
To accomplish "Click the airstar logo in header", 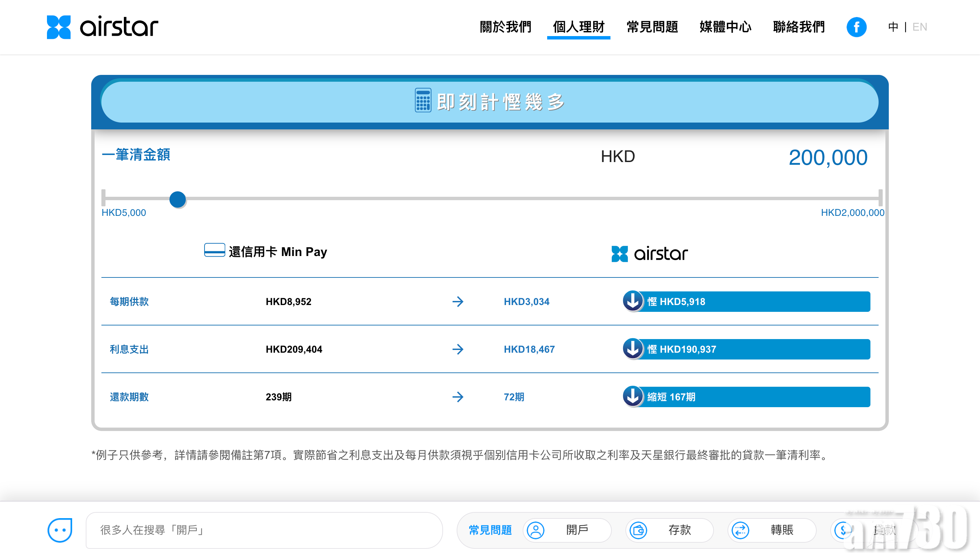I will (102, 27).
